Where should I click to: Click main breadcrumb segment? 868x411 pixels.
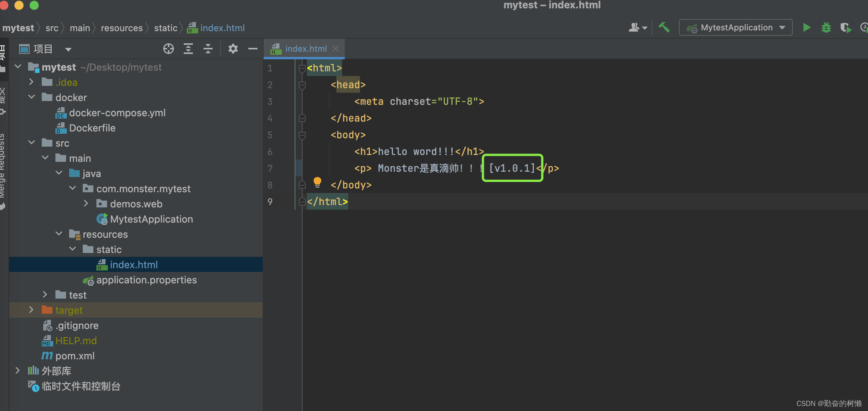click(x=80, y=28)
